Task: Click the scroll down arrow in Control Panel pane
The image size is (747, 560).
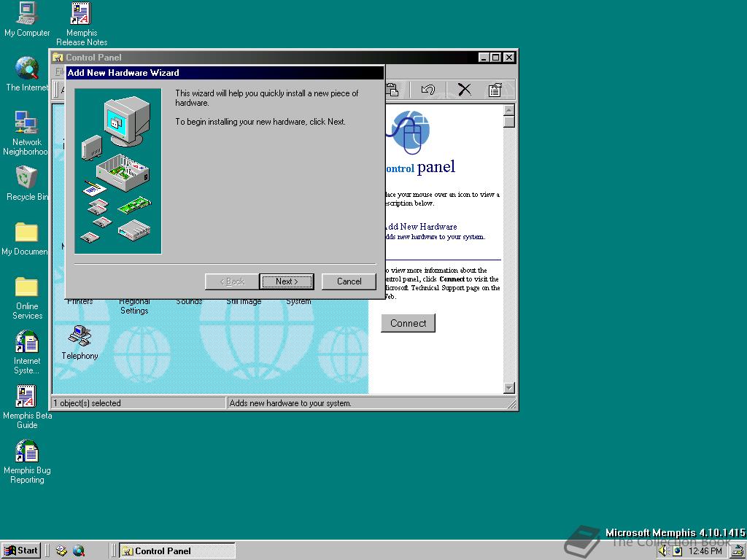Action: click(x=508, y=388)
